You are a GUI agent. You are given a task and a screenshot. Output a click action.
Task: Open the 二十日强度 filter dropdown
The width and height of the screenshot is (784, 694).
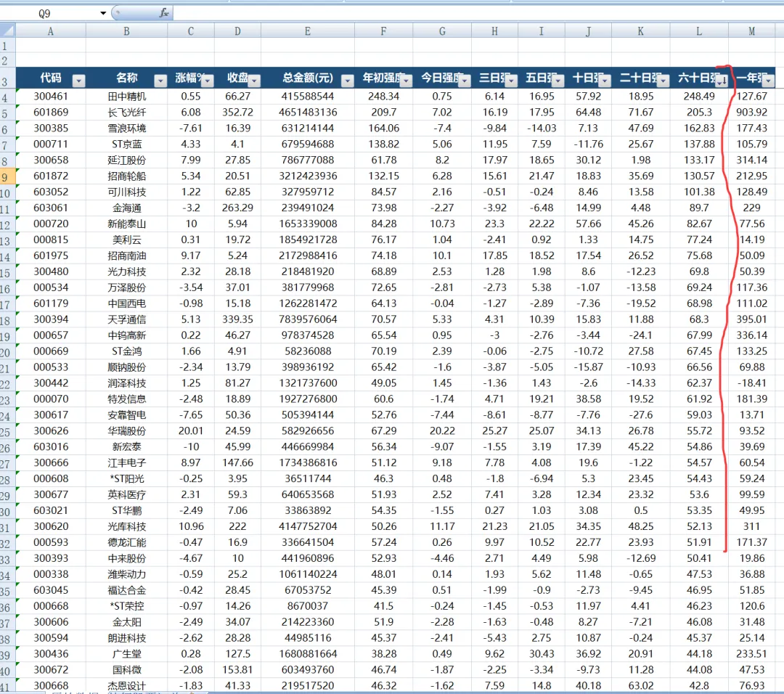pos(663,81)
